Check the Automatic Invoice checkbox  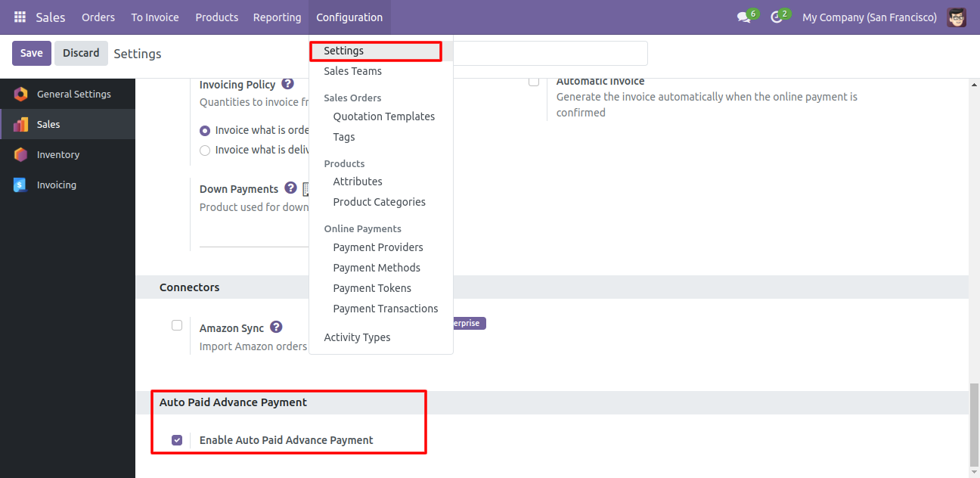click(534, 81)
